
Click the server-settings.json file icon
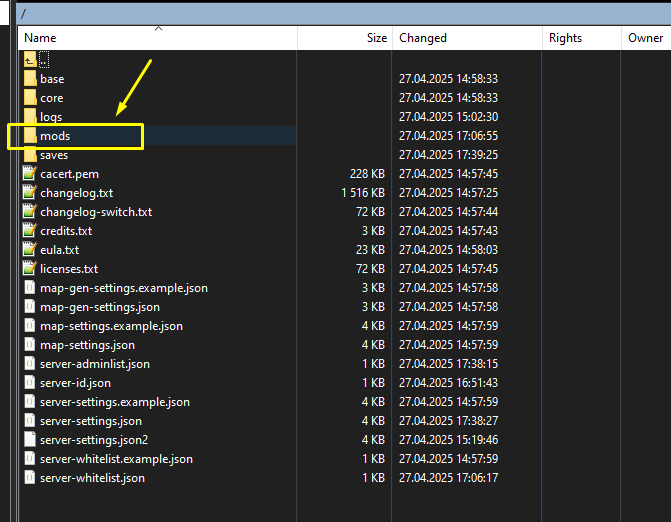click(29, 421)
